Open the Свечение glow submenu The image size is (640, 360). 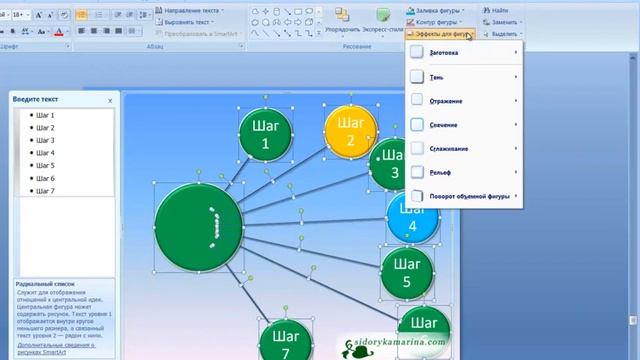pos(464,124)
